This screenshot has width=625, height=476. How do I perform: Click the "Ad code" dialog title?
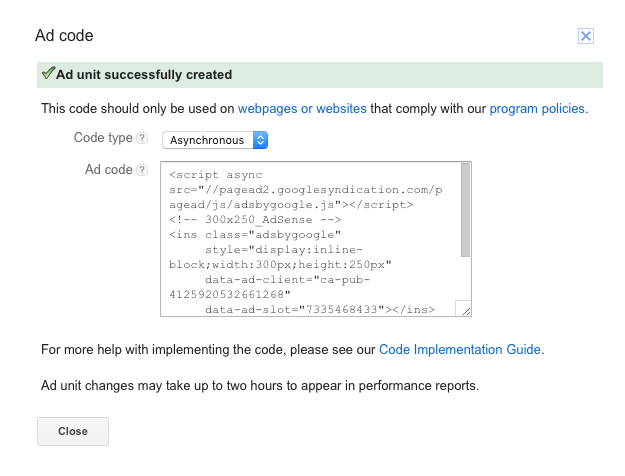coord(64,36)
